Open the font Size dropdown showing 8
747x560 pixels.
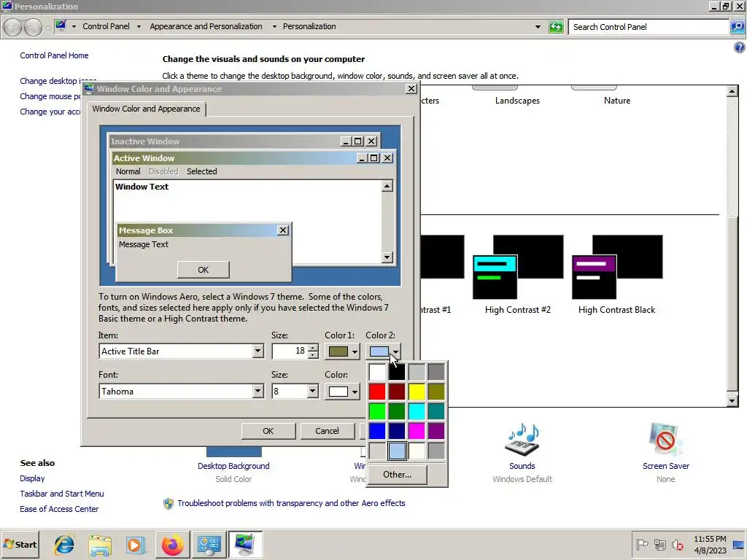click(x=312, y=392)
